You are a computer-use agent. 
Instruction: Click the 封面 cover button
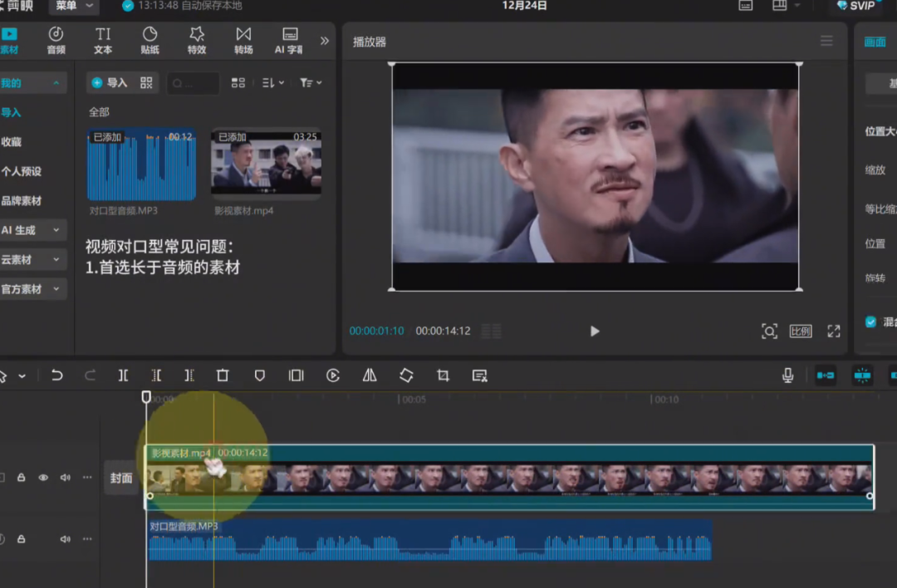120,478
